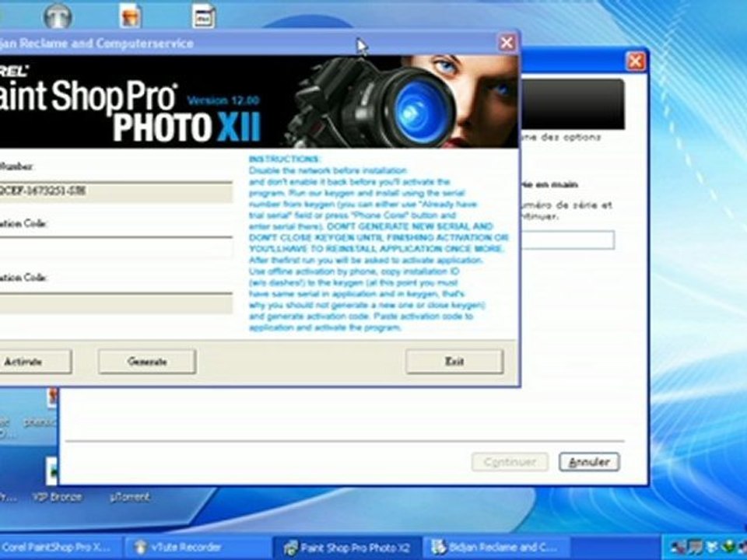Click the Generate button in the keygen

pos(147,362)
